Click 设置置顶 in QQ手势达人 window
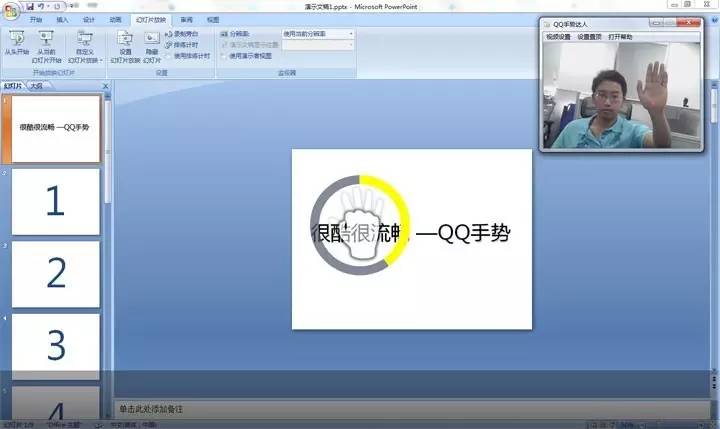Image resolution: width=720 pixels, height=429 pixels. coord(589,37)
